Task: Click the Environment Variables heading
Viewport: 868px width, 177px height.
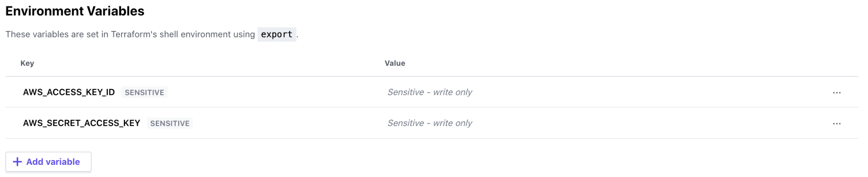Action: [75, 11]
